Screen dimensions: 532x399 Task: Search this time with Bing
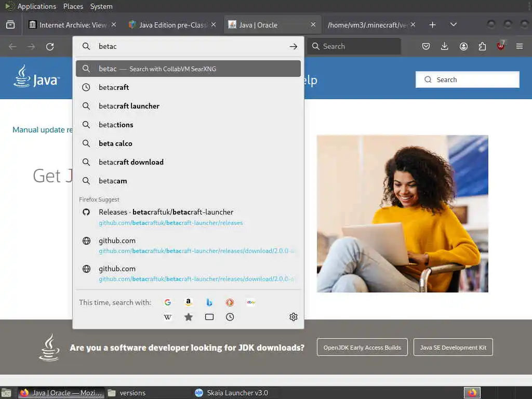tap(209, 302)
